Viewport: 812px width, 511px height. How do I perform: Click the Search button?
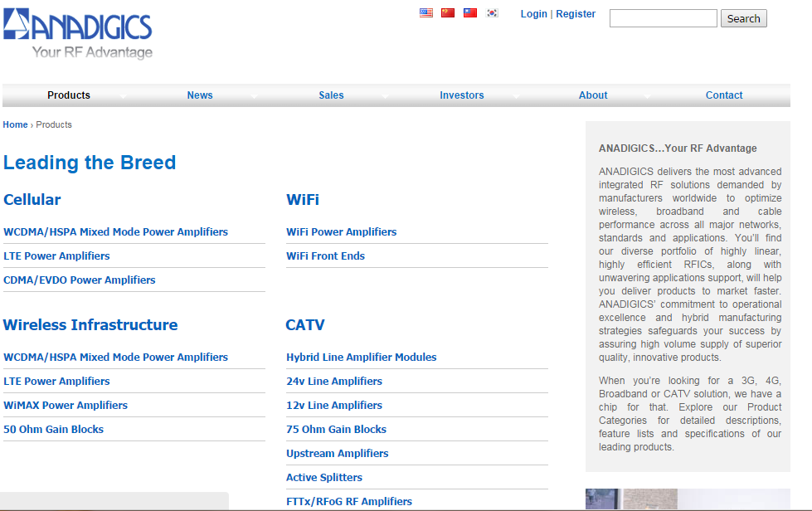pyautogui.click(x=744, y=18)
